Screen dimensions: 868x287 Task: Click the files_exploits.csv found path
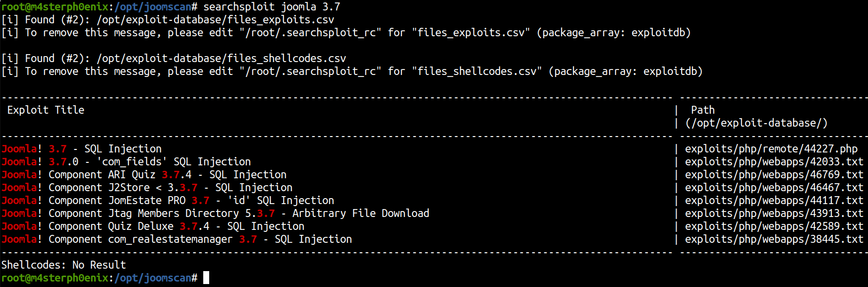[x=215, y=20]
